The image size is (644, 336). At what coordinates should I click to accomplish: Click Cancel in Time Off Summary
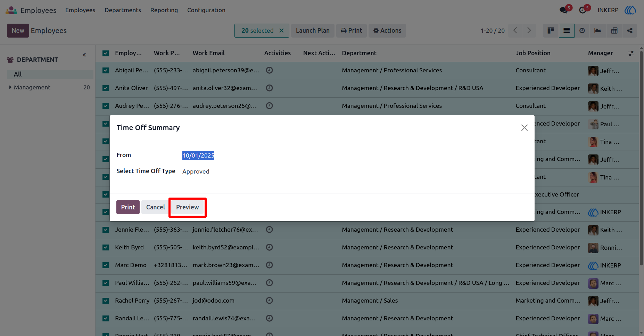155,207
